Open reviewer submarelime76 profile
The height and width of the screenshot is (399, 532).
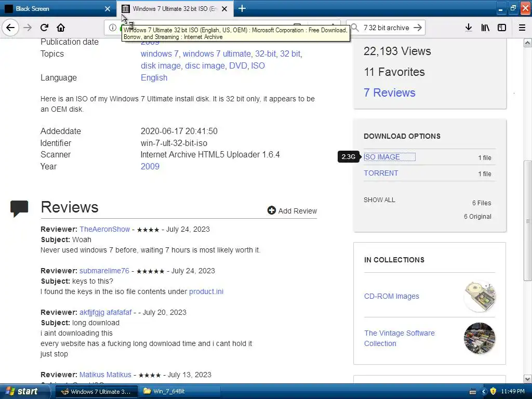click(104, 271)
